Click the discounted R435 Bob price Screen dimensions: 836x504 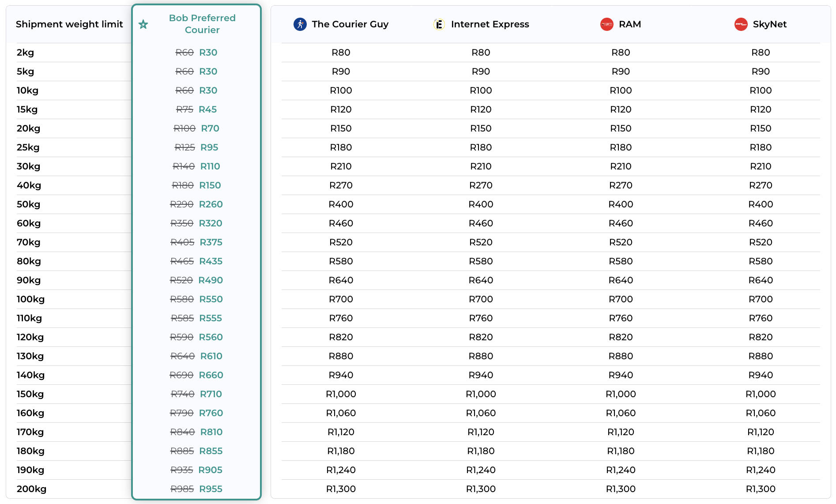click(x=211, y=261)
